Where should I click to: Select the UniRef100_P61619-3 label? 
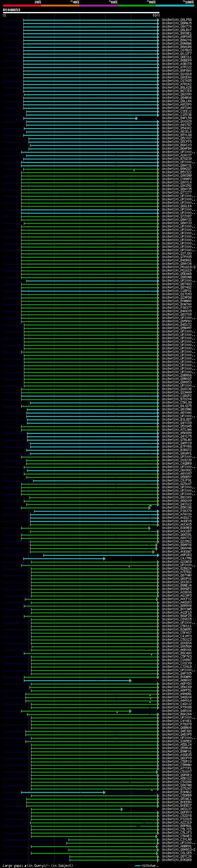tap(179, 267)
